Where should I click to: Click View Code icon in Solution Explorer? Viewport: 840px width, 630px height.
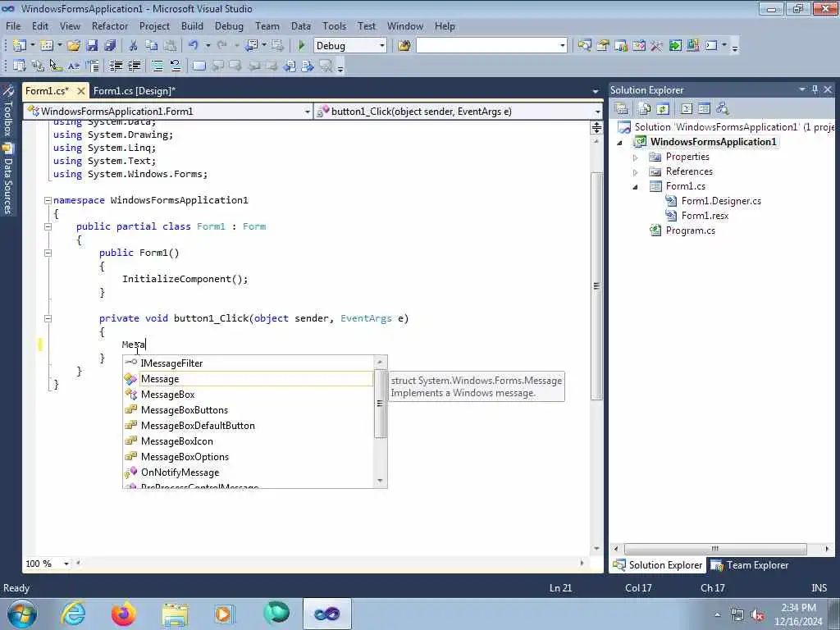click(687, 109)
